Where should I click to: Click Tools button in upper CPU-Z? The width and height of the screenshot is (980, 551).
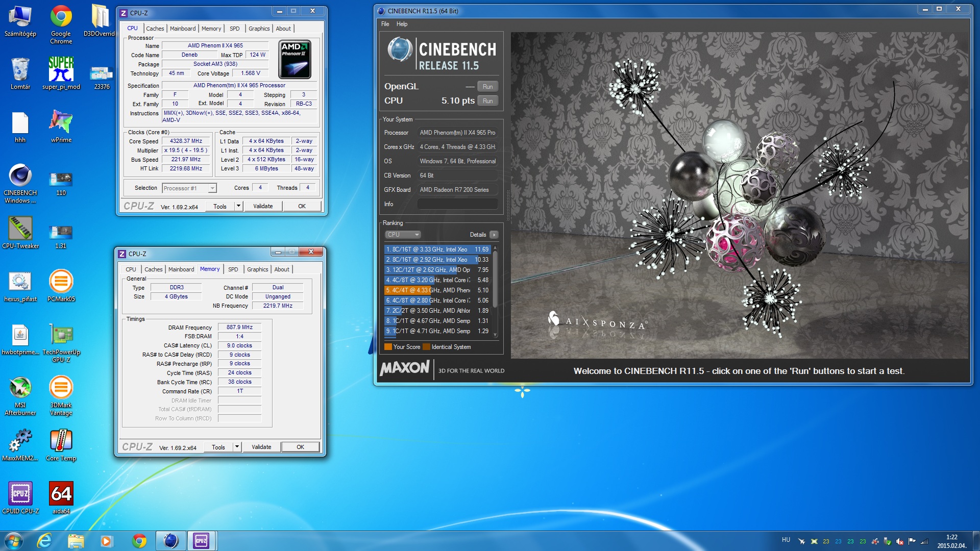(220, 206)
